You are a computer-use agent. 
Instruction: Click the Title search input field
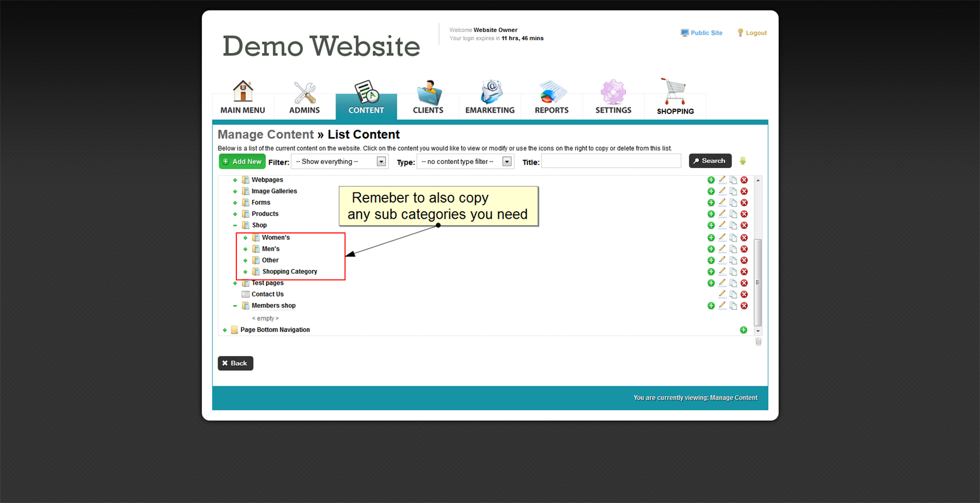pos(611,162)
